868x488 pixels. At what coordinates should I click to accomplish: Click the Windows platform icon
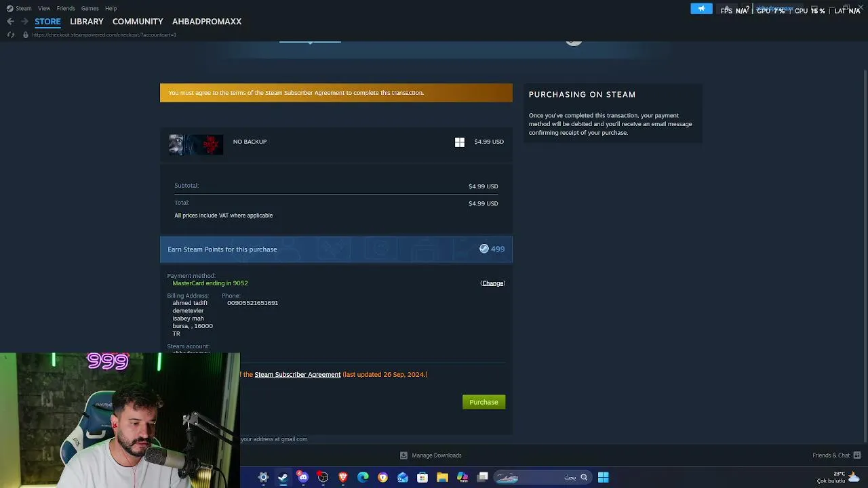[x=460, y=142]
